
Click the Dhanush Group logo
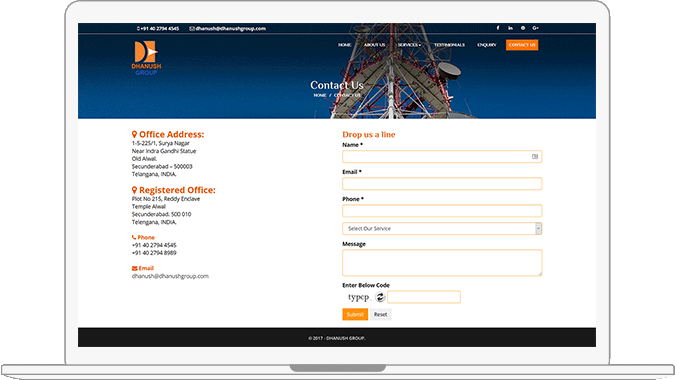pyautogui.click(x=146, y=58)
